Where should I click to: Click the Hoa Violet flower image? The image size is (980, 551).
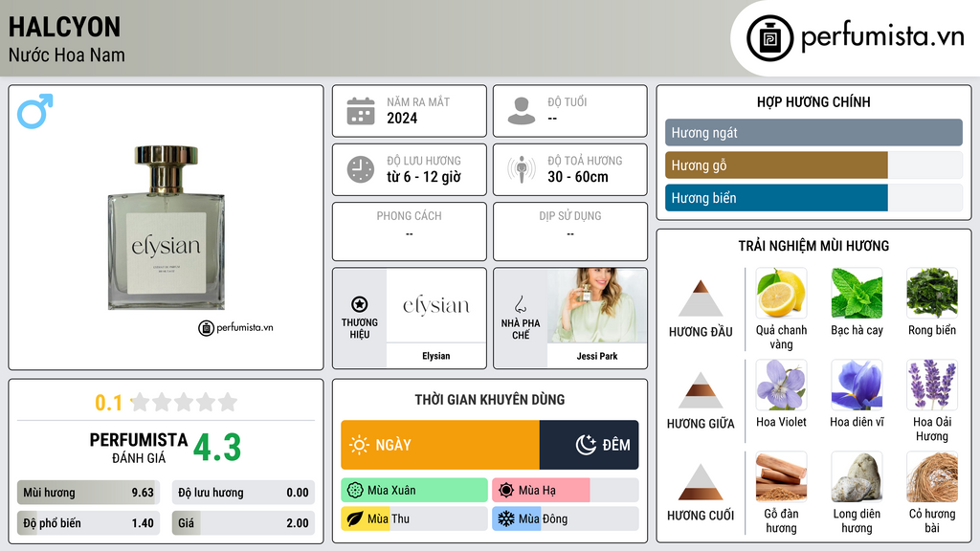pyautogui.click(x=781, y=385)
